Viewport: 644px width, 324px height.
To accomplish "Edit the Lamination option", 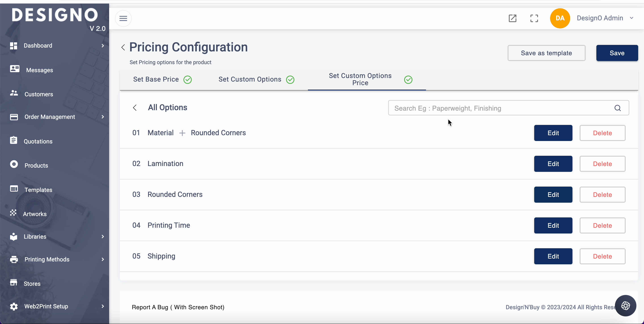I will 553,164.
